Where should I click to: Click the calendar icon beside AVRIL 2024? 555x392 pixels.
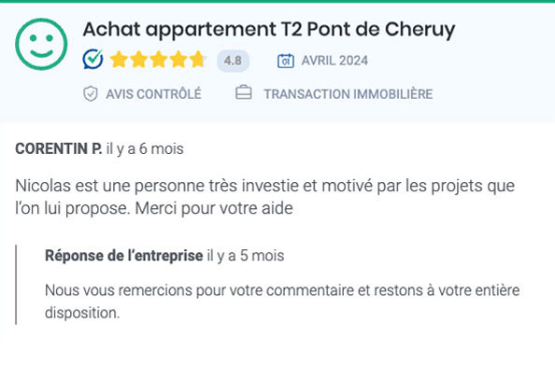286,61
